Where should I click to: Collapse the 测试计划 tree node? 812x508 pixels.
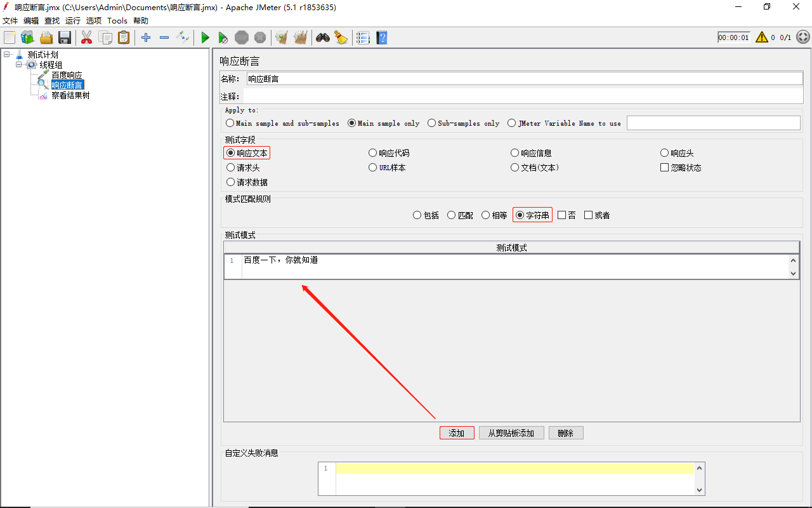click(6, 55)
